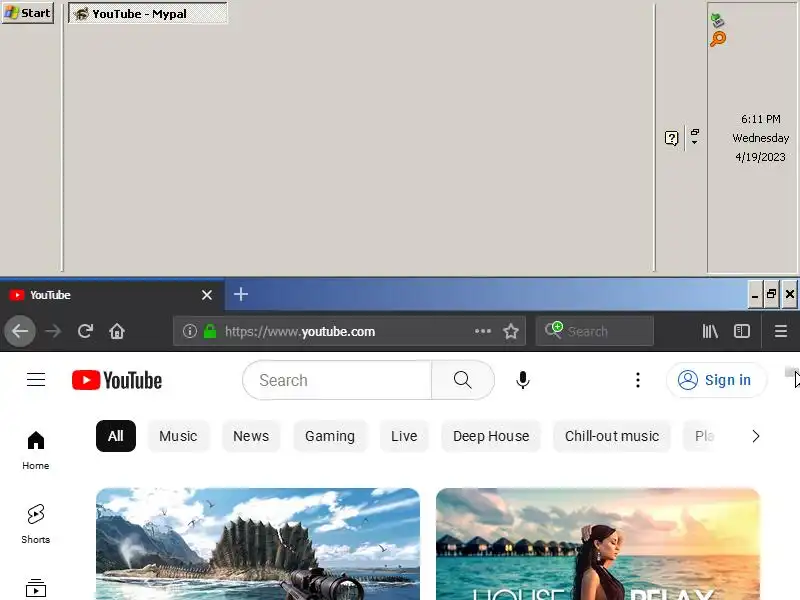
Task: Show site information via info icon
Action: 190,332
